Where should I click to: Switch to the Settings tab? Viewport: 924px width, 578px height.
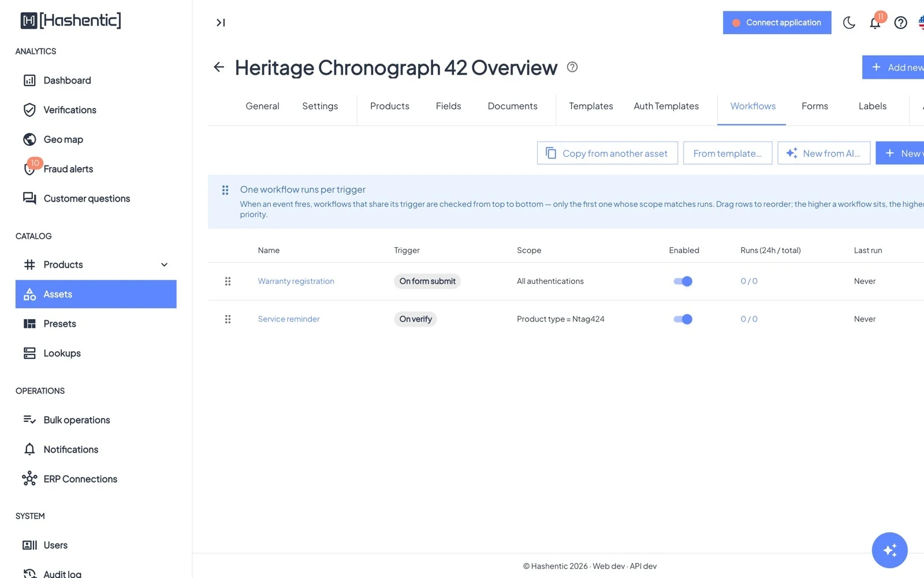320,106
